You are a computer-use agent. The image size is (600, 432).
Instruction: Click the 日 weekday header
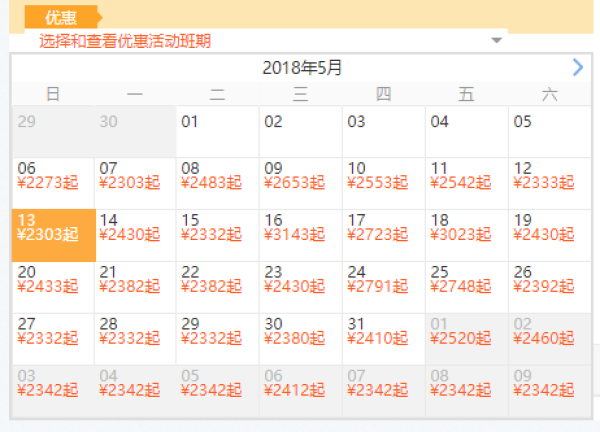click(x=53, y=94)
